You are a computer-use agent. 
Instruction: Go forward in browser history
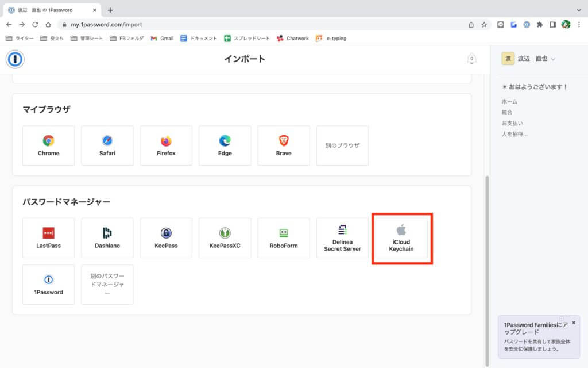pyautogui.click(x=22, y=24)
